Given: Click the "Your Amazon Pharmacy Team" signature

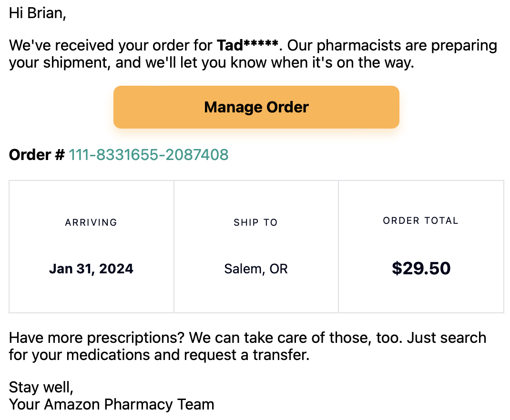Looking at the screenshot, I should tap(112, 404).
